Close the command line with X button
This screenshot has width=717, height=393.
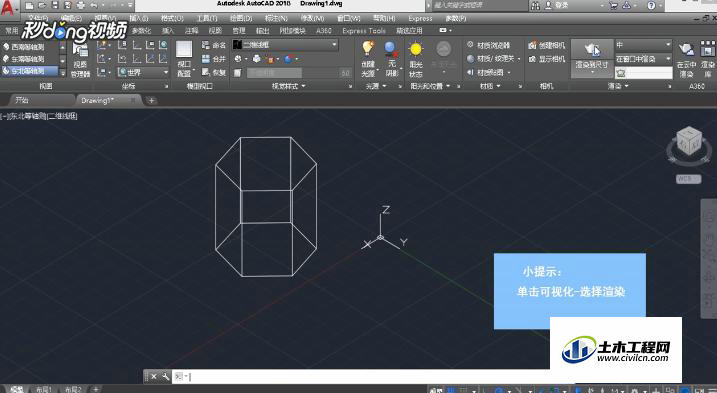tap(154, 377)
